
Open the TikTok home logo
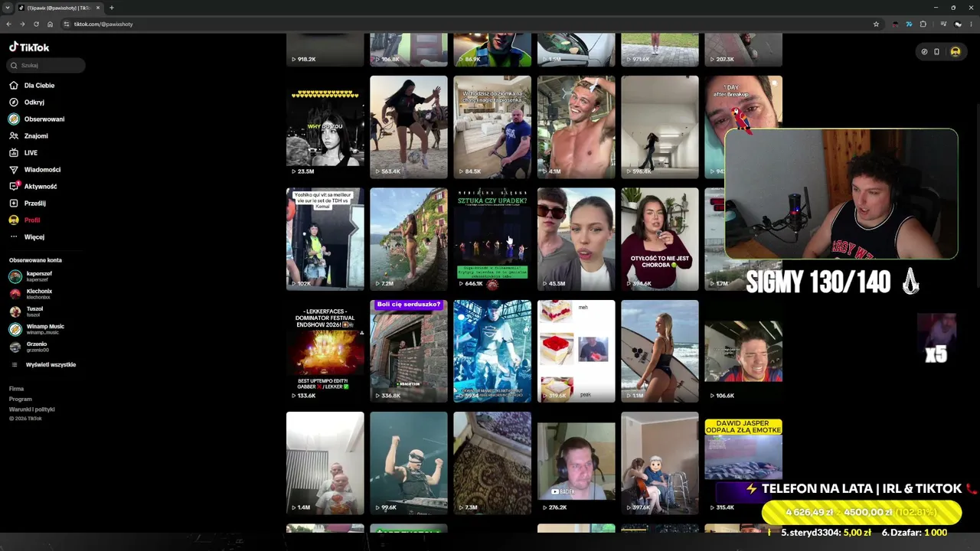(29, 47)
